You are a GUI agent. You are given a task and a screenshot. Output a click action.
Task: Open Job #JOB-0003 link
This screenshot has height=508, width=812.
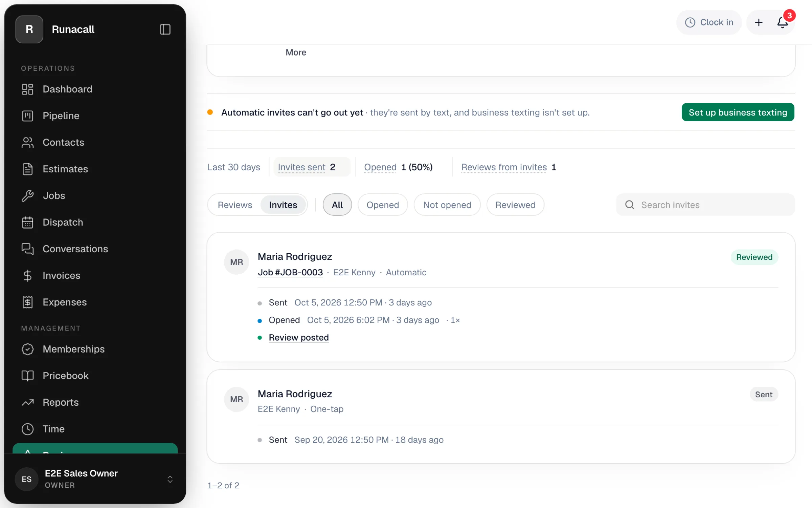pos(290,272)
